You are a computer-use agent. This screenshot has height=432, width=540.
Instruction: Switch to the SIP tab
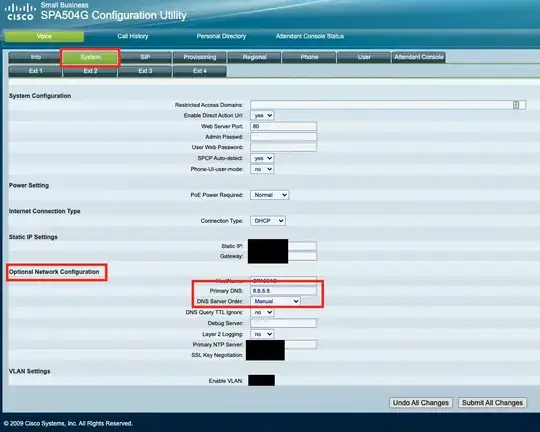point(145,57)
